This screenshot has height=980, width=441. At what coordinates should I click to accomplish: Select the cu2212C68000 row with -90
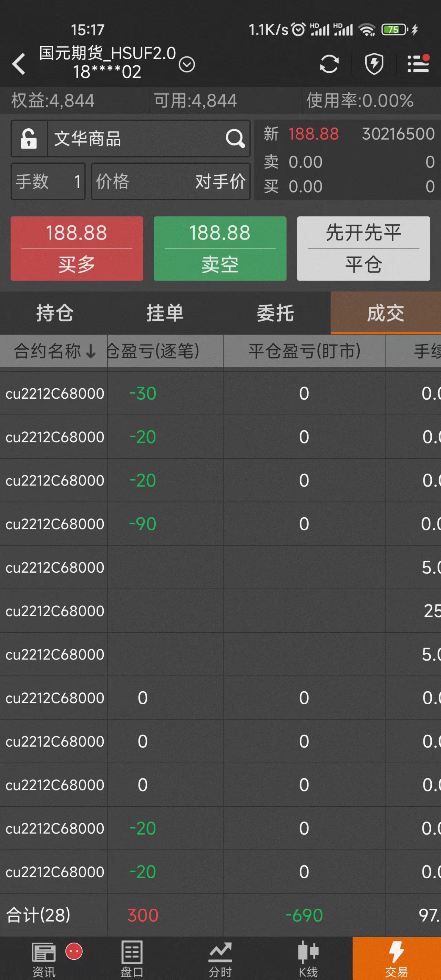tap(220, 524)
